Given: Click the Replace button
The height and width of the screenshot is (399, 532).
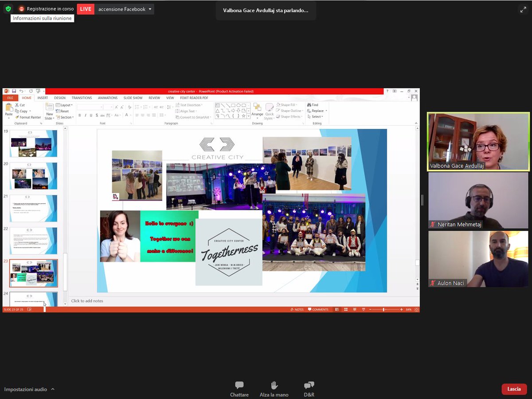Looking at the screenshot, I should [317, 111].
